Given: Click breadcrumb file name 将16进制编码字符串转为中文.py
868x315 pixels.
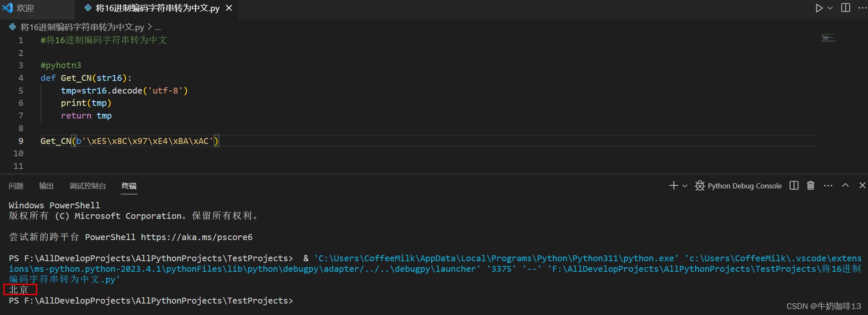Looking at the screenshot, I should coord(82,27).
